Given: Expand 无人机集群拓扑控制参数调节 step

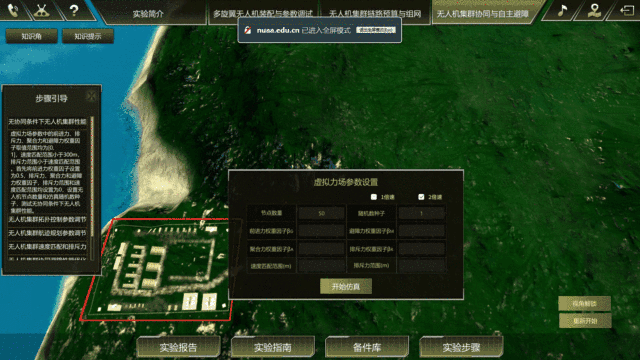Looking at the screenshot, I should (48, 219).
